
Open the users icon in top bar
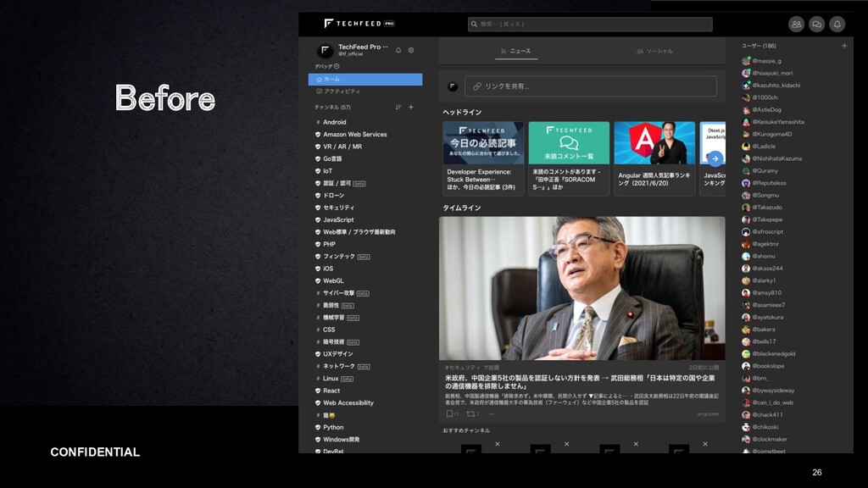[x=796, y=25]
